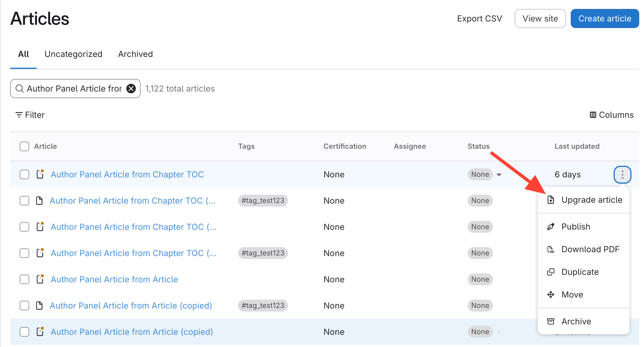Toggle the select-all articles checkbox

pos(24,146)
